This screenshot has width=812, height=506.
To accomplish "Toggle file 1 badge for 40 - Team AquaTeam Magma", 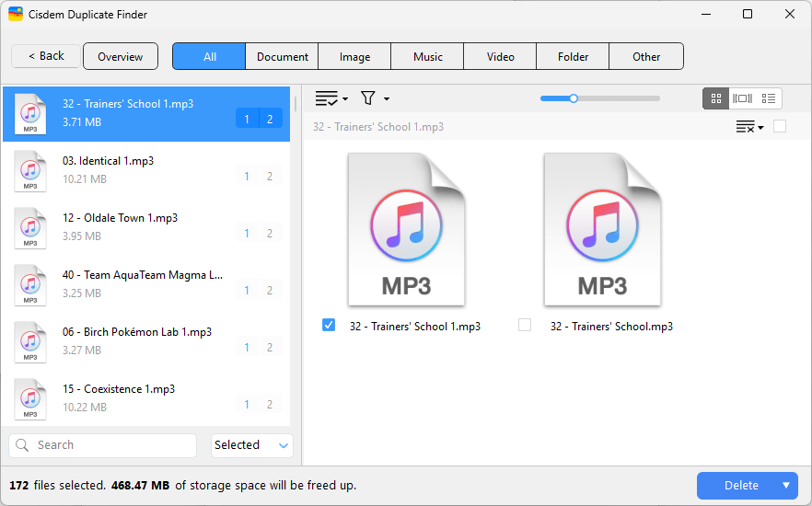I will tap(247, 290).
